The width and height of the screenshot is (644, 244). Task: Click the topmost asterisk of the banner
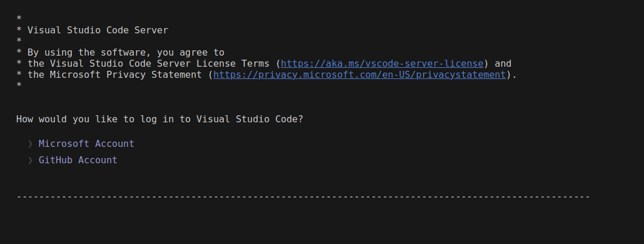click(19, 19)
